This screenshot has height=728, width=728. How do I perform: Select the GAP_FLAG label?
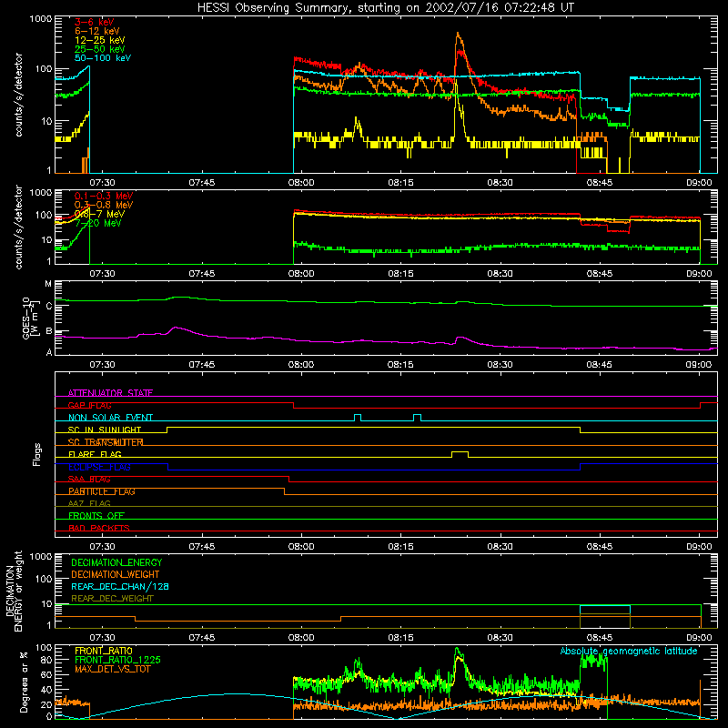[x=89, y=405]
